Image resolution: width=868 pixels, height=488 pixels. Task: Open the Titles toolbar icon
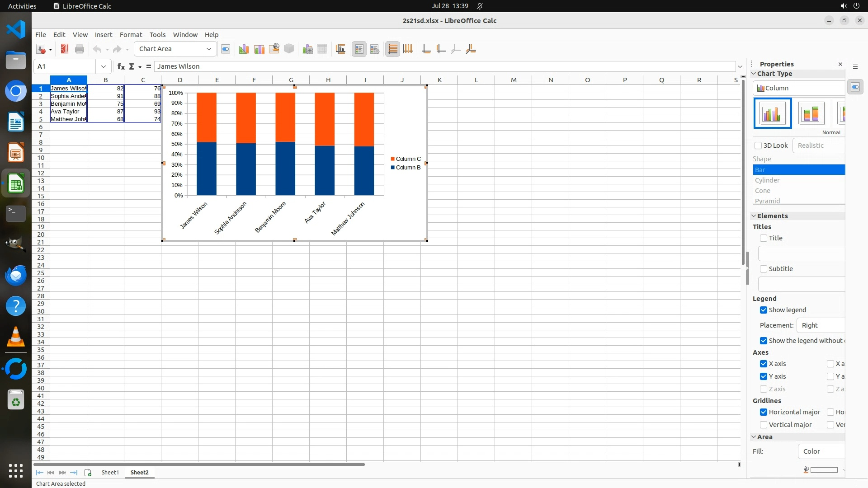pos(340,49)
